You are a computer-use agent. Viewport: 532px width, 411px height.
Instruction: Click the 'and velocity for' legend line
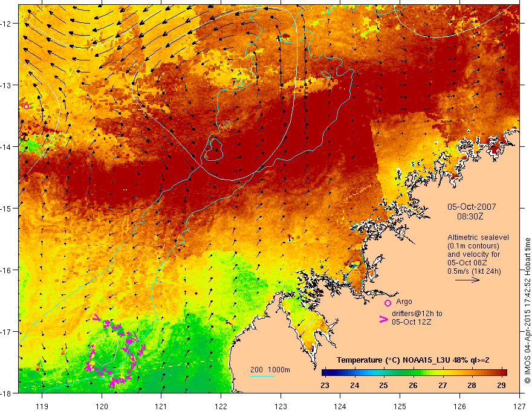click(x=473, y=254)
